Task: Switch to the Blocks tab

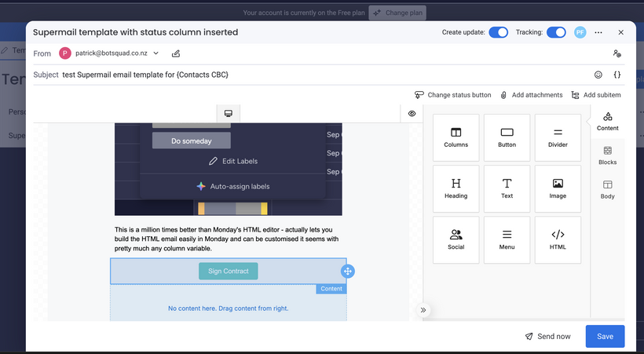Action: (x=607, y=155)
